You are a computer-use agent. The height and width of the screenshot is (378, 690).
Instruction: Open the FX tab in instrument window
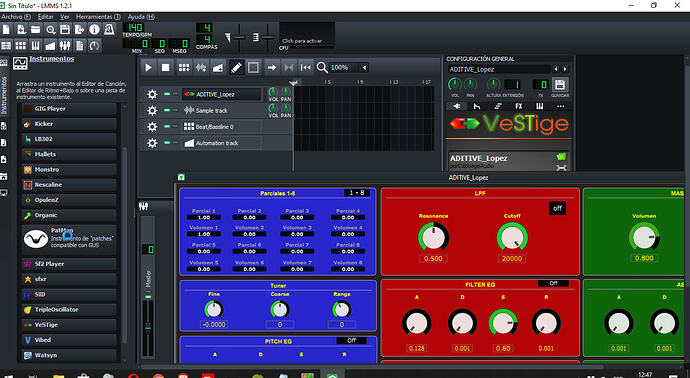point(519,106)
